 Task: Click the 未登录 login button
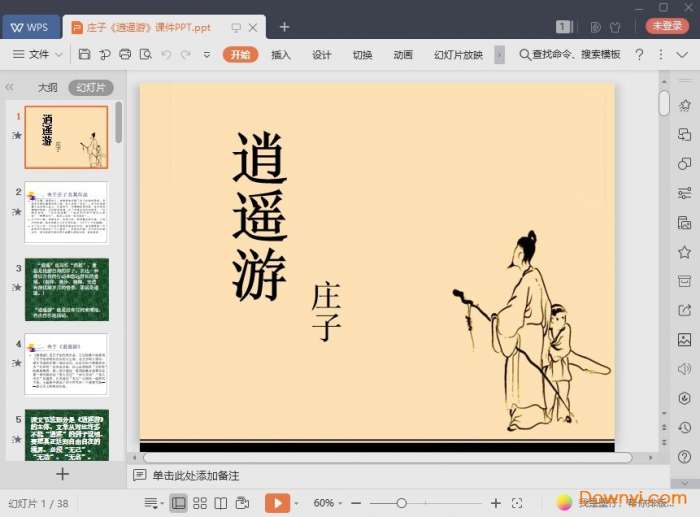(x=667, y=25)
